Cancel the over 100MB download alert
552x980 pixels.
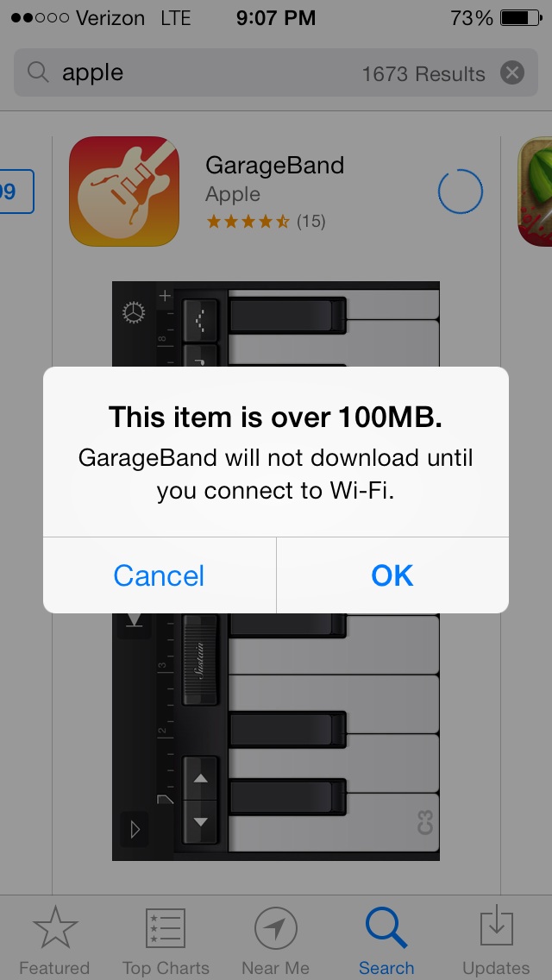point(160,575)
